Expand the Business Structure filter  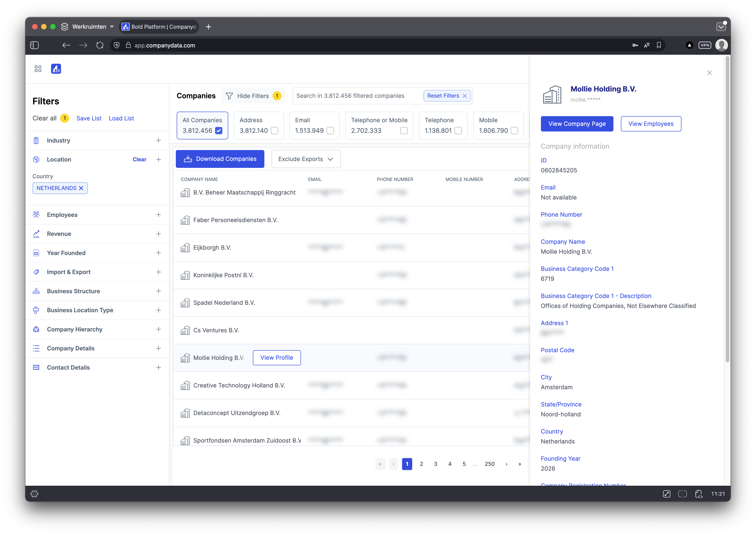click(x=158, y=291)
